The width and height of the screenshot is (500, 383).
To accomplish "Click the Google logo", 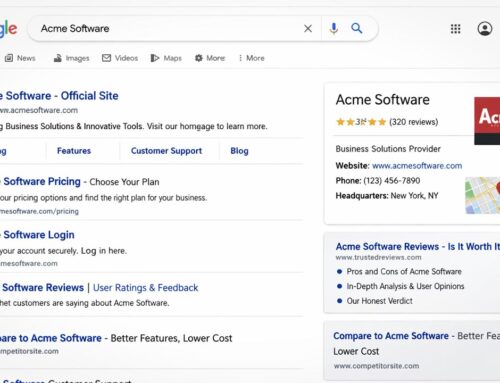I will 8,29.
